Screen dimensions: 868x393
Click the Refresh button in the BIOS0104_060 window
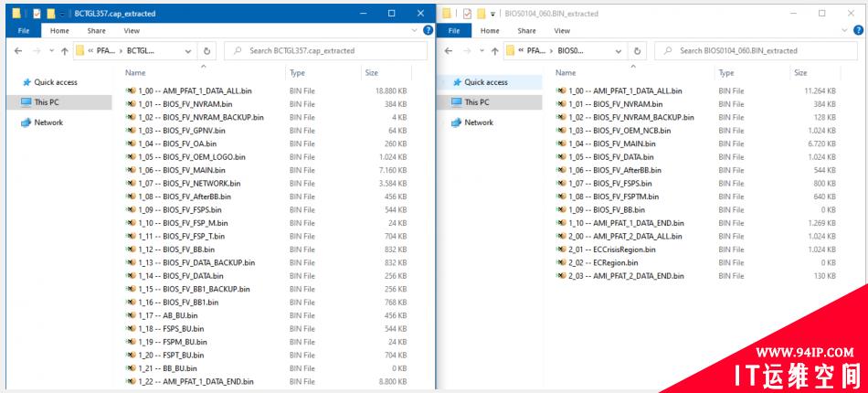coord(637,51)
